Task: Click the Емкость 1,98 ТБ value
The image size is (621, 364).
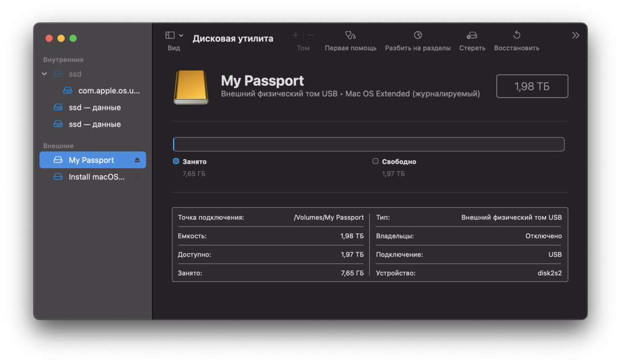Action: [352, 236]
